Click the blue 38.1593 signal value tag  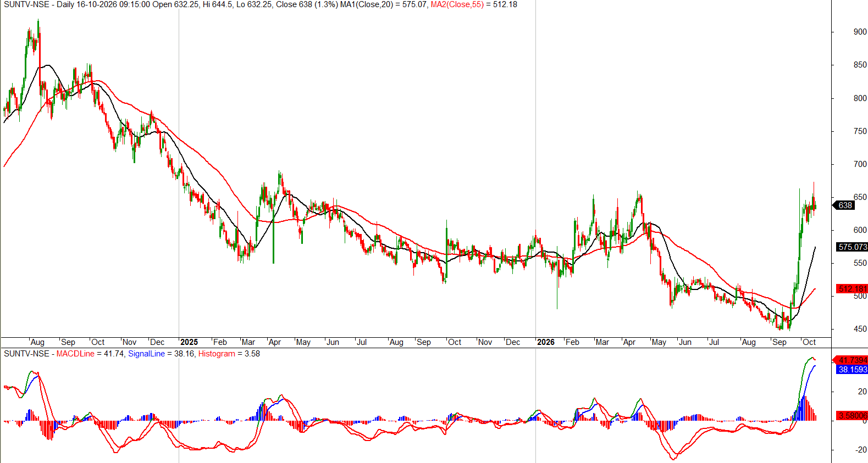click(852, 370)
